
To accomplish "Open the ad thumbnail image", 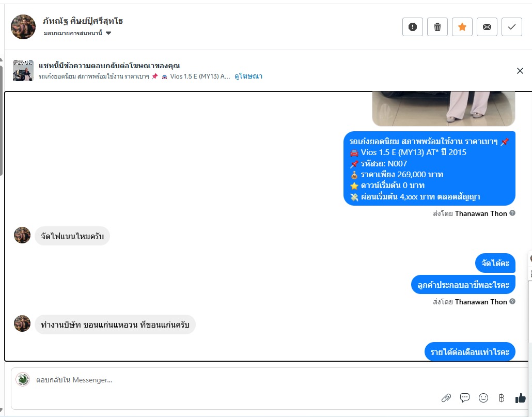I will 23,71.
